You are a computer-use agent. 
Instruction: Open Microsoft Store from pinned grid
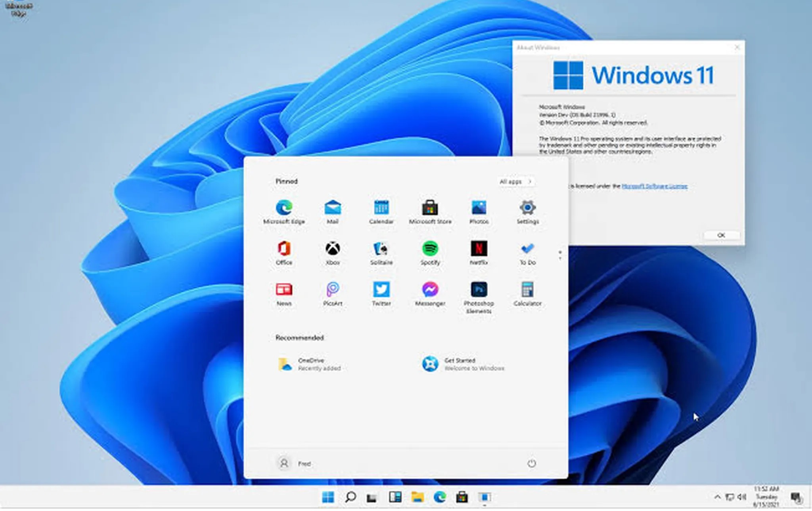click(430, 208)
